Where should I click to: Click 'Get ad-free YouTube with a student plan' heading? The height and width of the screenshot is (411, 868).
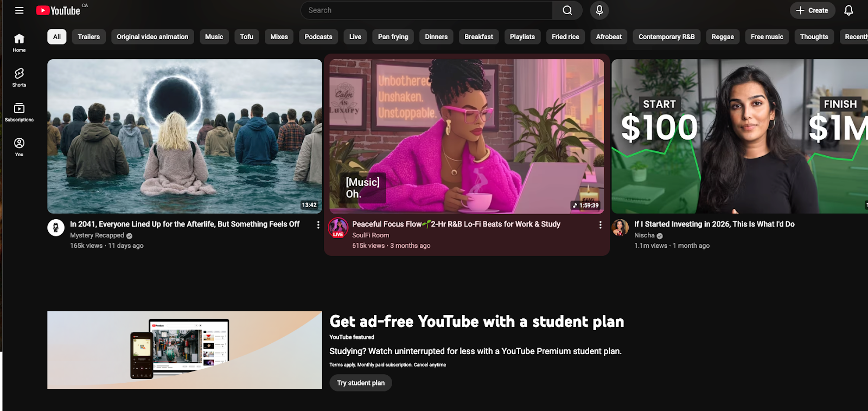[x=477, y=322]
